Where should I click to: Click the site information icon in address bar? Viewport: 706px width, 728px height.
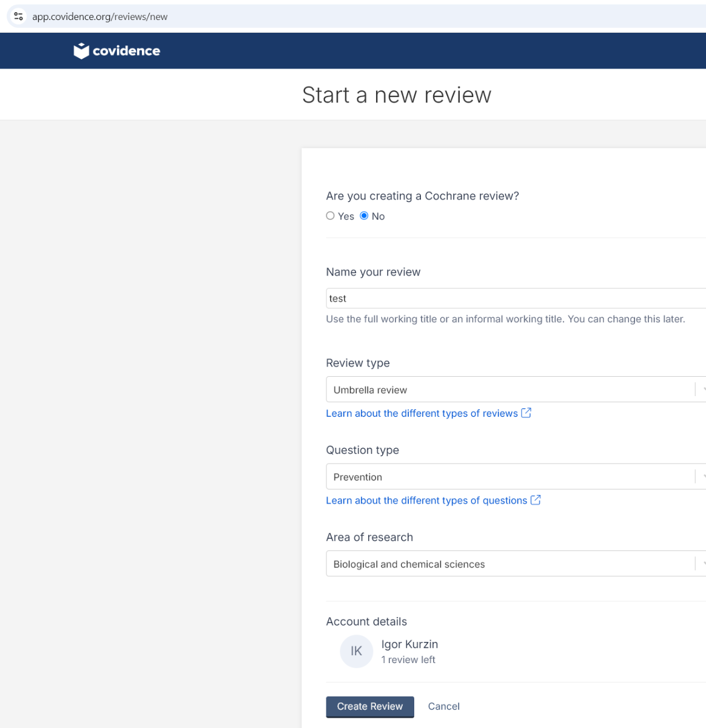pos(18,16)
